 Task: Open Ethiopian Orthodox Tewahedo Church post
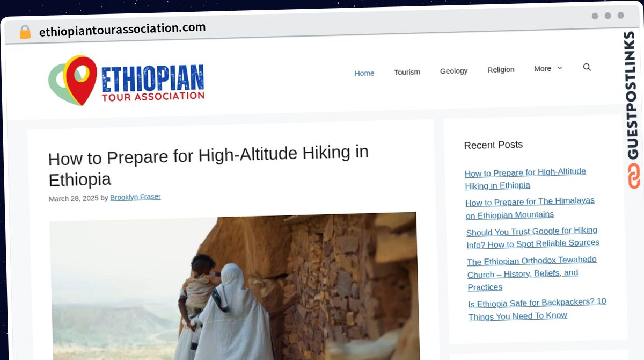[x=531, y=273]
